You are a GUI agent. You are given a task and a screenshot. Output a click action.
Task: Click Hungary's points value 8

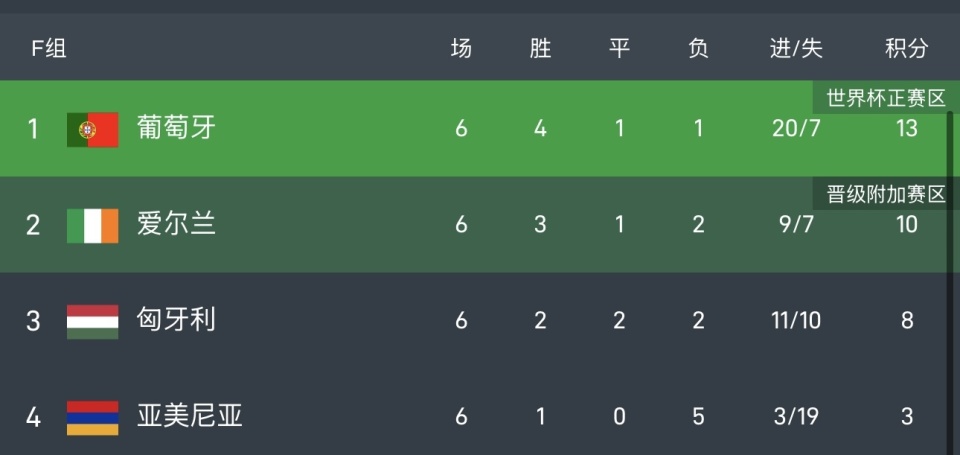906,321
